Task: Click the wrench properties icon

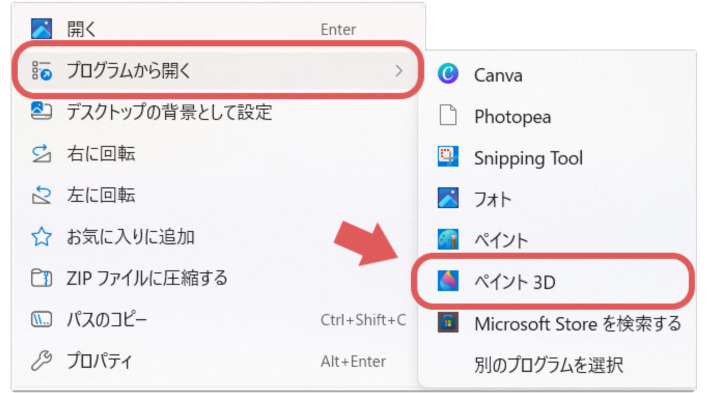Action: (41, 361)
